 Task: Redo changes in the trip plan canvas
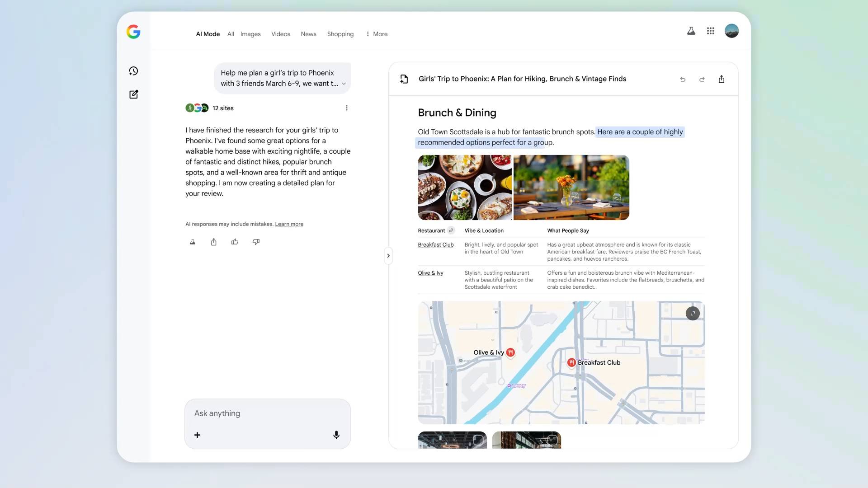pos(702,79)
